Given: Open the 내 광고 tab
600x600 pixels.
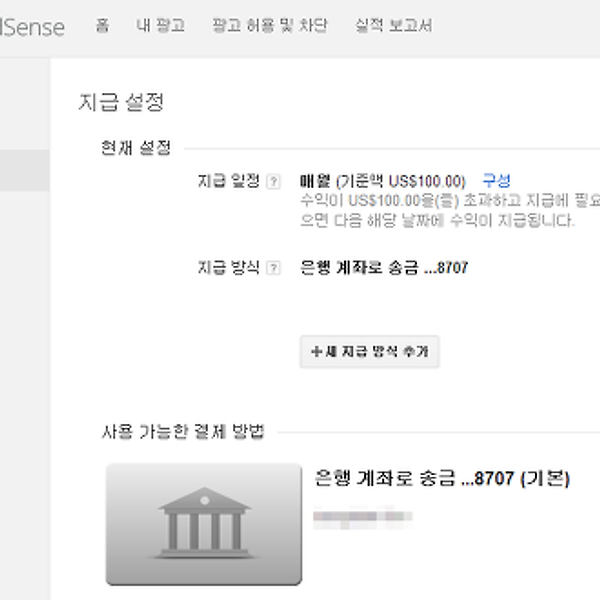Looking at the screenshot, I should [160, 26].
